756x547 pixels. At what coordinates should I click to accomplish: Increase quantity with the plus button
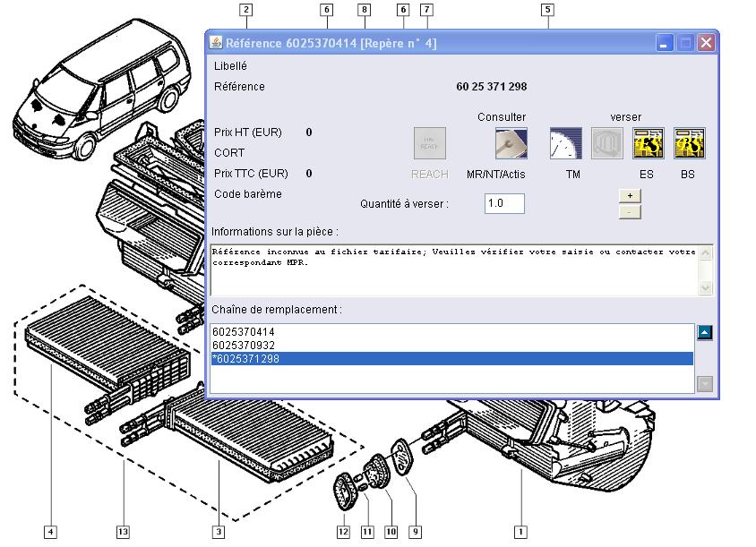pyautogui.click(x=630, y=195)
